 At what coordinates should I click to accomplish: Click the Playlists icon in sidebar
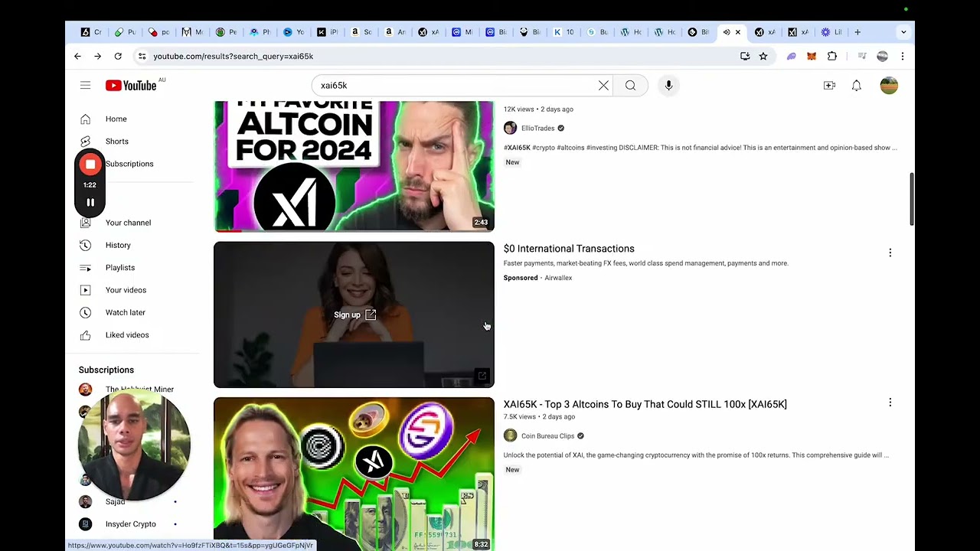pyautogui.click(x=86, y=268)
